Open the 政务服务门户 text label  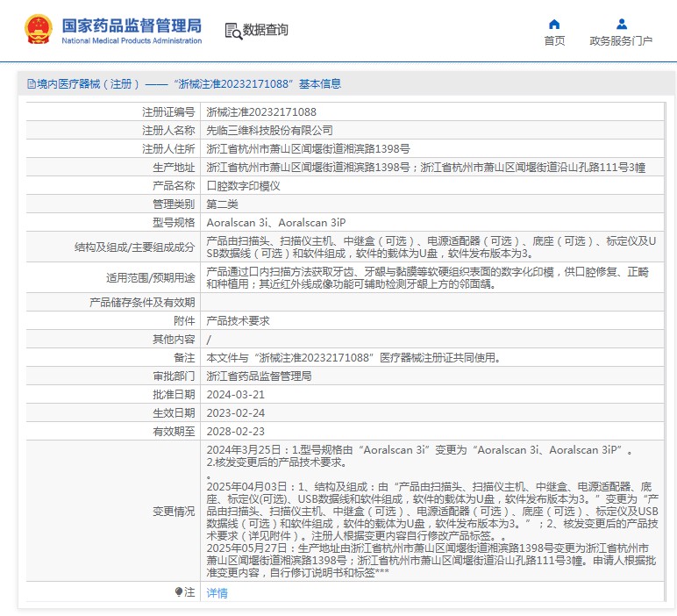point(621,40)
